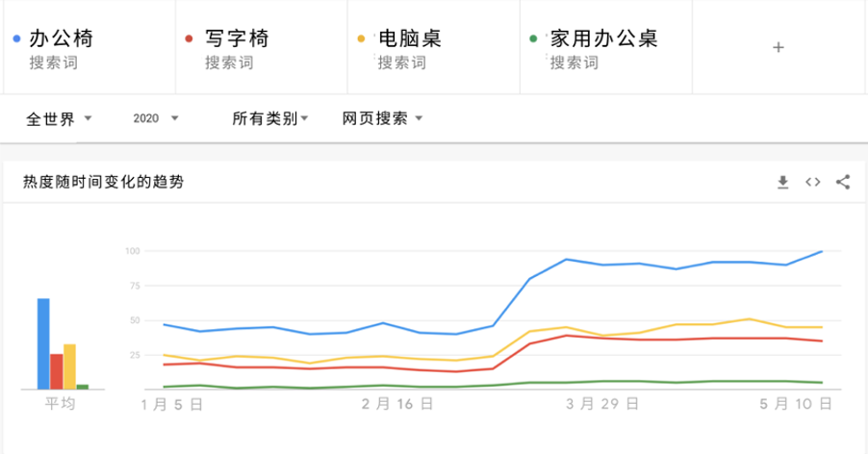Image resolution: width=868 pixels, height=454 pixels.
Task: Edit the 写字椅 search term
Action: click(237, 38)
